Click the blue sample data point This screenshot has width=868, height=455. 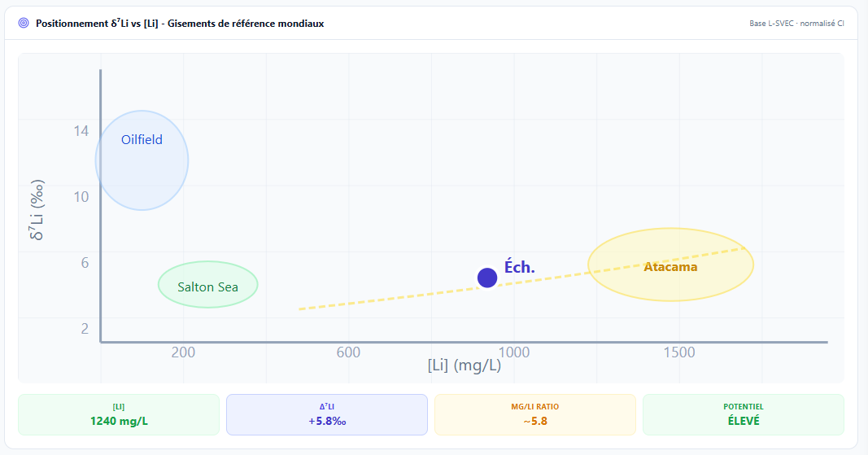pos(487,278)
